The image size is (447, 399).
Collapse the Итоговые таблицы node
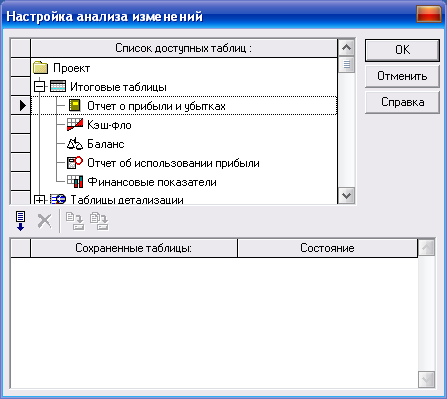[40, 87]
